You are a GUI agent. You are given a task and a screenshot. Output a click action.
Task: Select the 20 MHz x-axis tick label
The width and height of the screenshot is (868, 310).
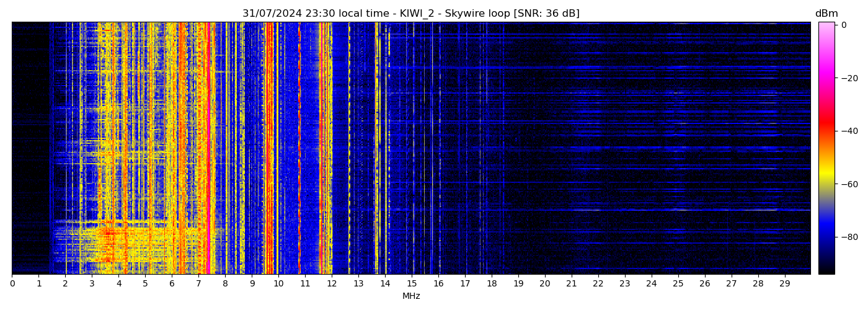tap(545, 284)
